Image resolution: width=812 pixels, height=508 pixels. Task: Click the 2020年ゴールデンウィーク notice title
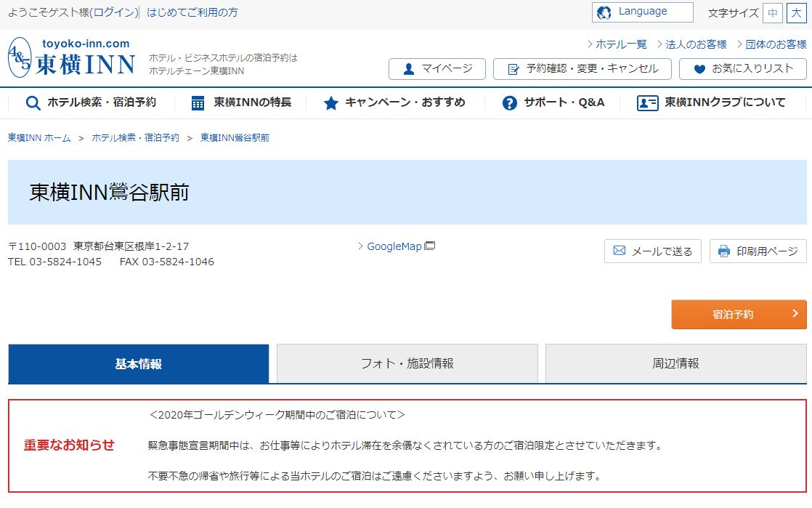tap(277, 415)
